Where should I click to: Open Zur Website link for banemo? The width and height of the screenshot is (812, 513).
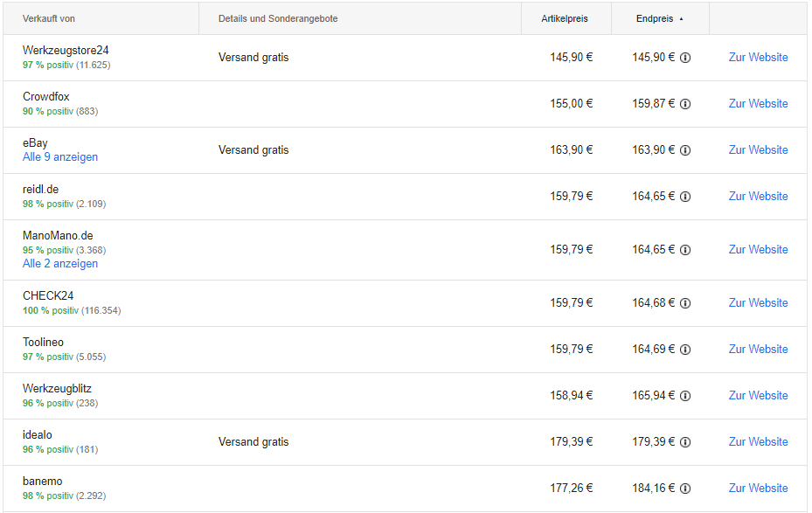point(758,489)
